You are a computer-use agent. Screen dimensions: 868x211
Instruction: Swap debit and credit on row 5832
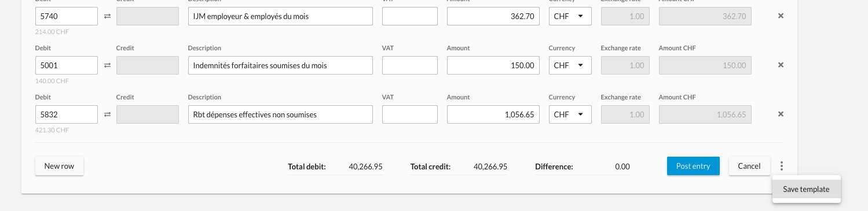coord(107,114)
